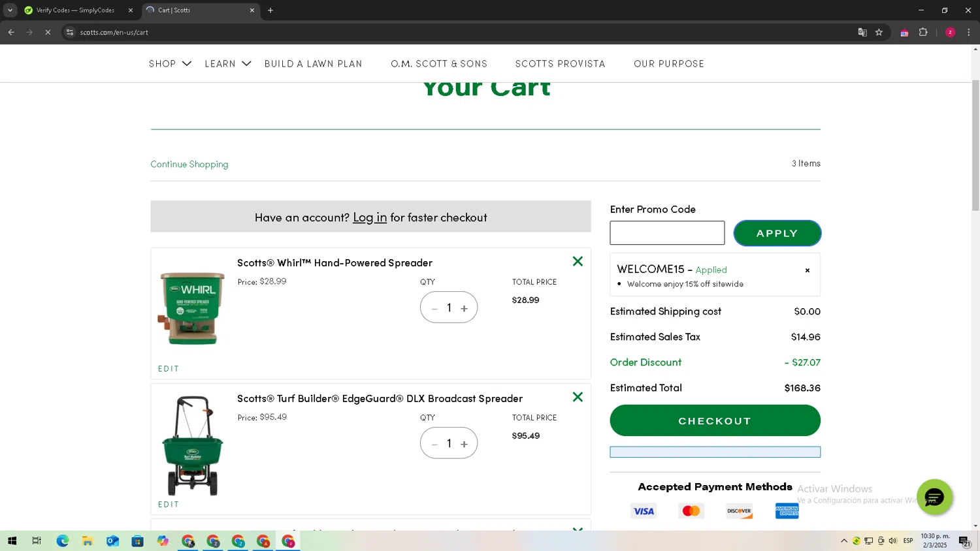Edit the Whirl Hand-Powered Spreader item
The width and height of the screenshot is (980, 551).
point(169,369)
